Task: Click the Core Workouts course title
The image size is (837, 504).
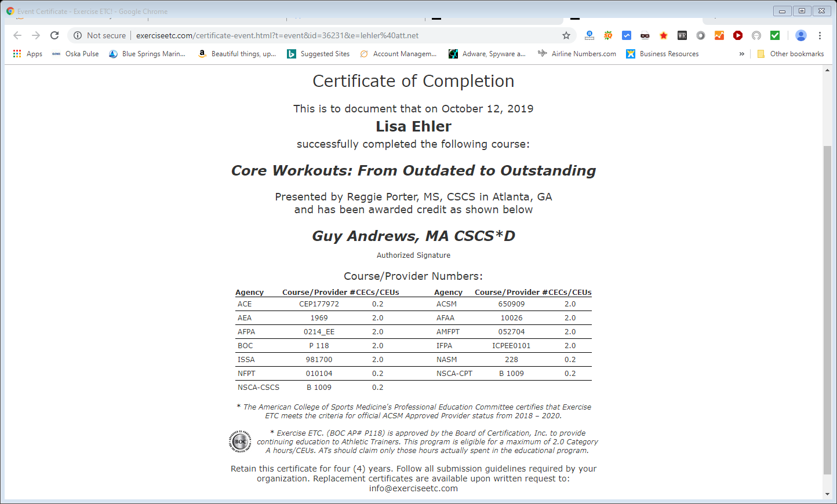Action: (x=413, y=170)
